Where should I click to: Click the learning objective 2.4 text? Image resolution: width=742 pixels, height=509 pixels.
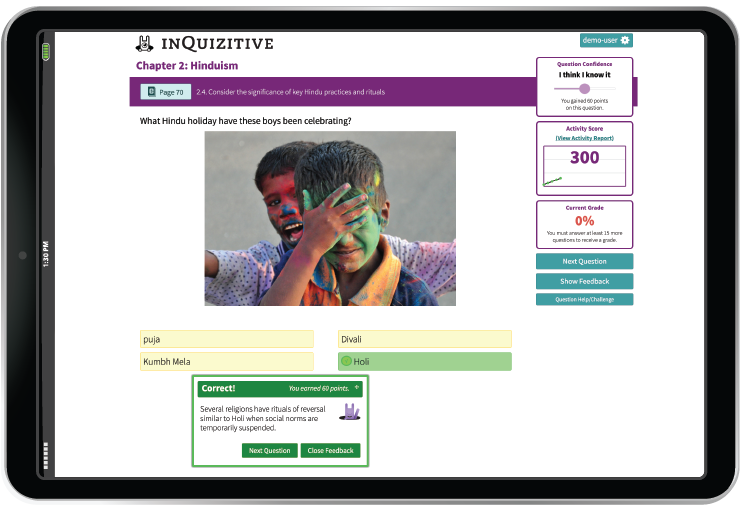291,92
